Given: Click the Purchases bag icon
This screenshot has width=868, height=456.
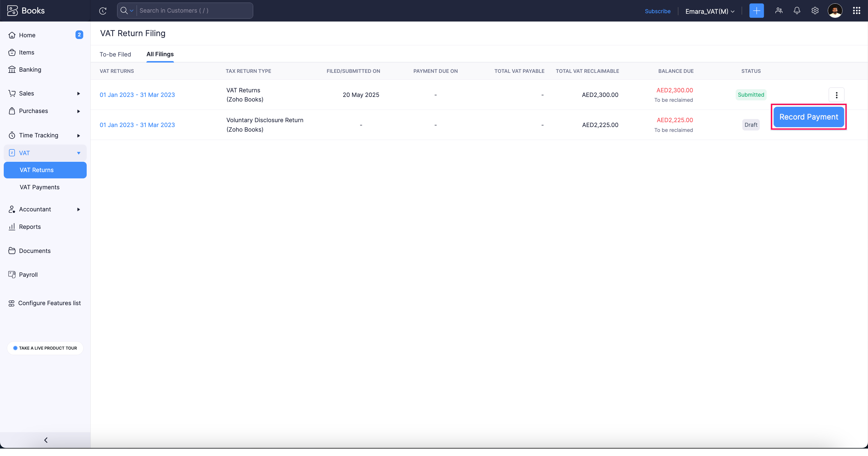Looking at the screenshot, I should [12, 111].
